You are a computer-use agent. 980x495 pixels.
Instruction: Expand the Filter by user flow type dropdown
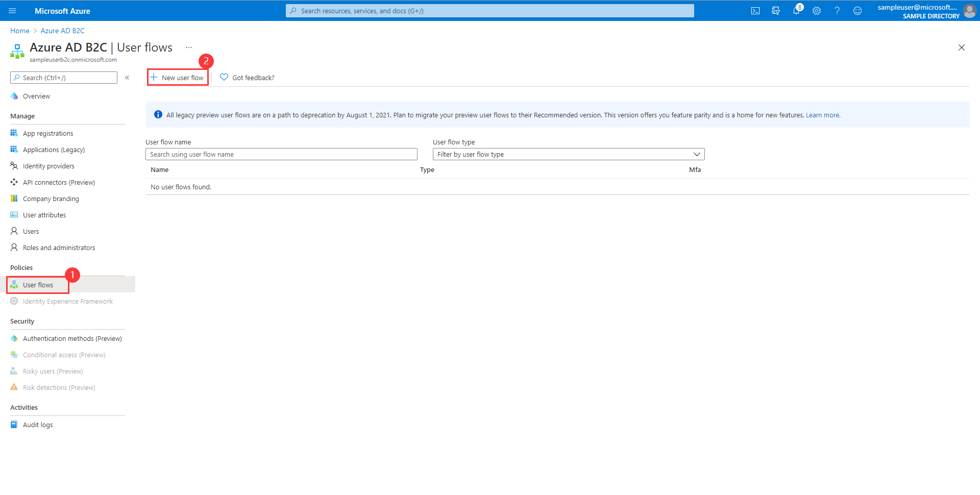[569, 154]
